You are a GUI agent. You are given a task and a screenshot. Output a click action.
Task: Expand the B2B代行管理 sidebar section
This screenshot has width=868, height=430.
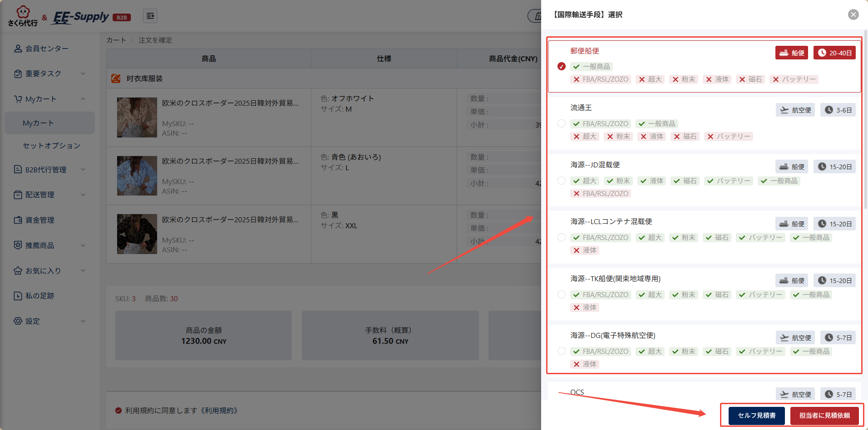83,169
